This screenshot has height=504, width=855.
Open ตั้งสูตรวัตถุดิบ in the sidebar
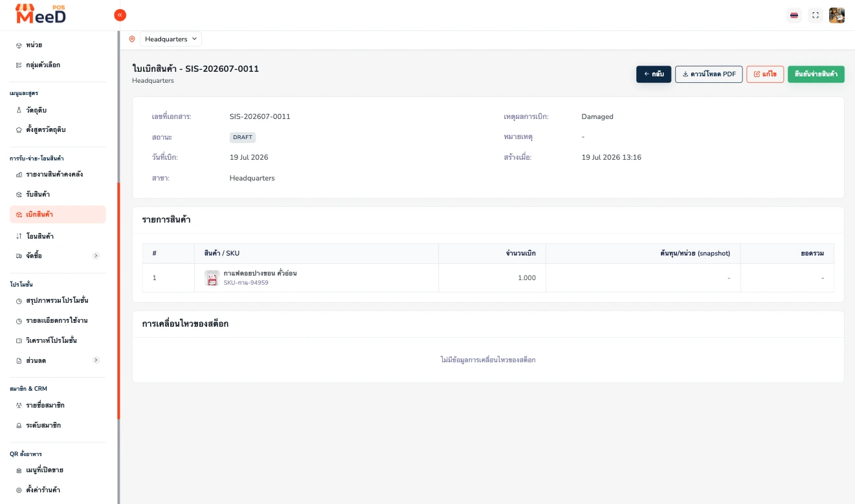coord(58,130)
